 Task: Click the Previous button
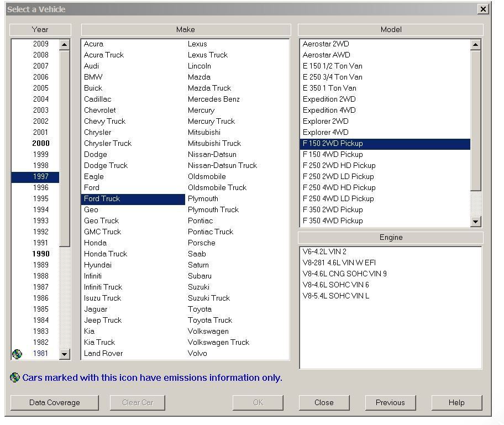(390, 402)
